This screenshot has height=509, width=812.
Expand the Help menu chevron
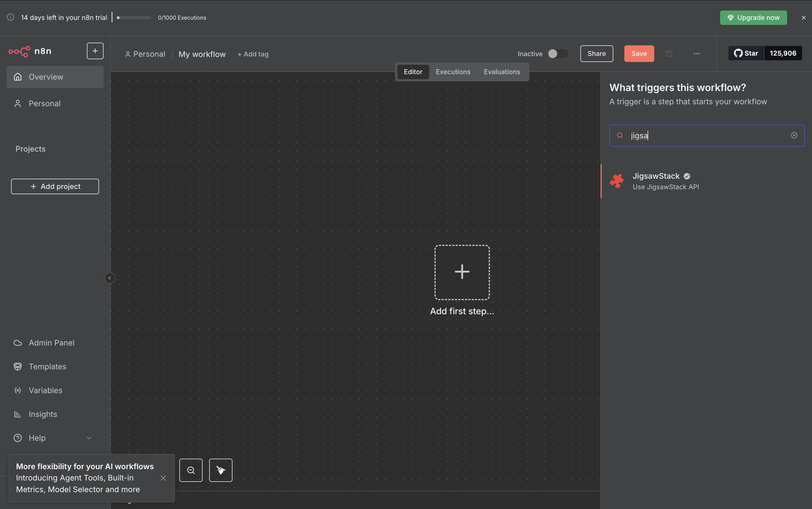[89, 438]
